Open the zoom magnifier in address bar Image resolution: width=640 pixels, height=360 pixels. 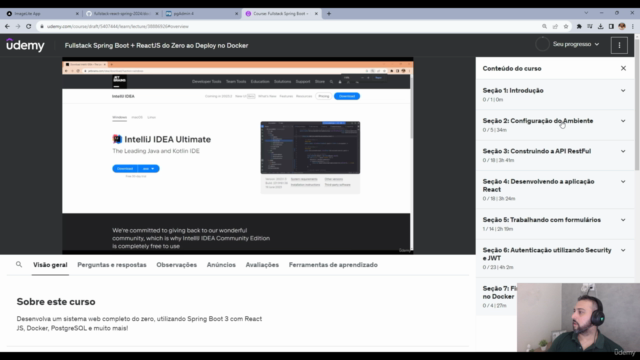click(544, 26)
